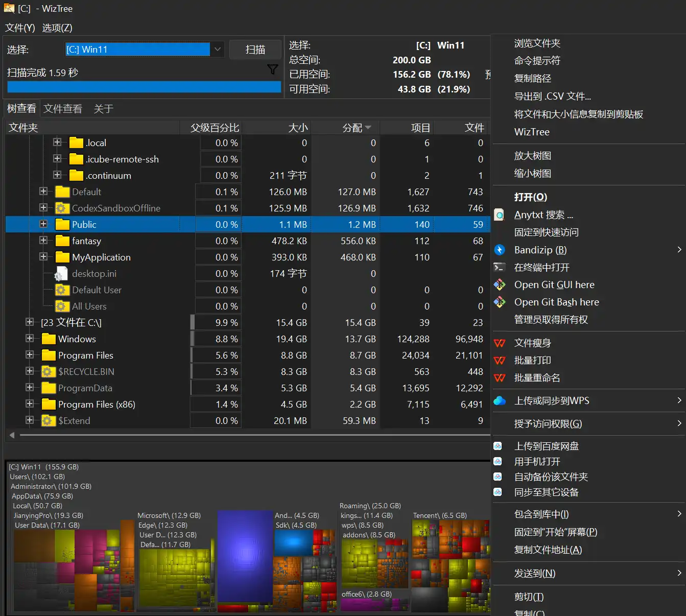Expand the Default folder node
Image resolution: width=686 pixels, height=616 pixels.
tap(43, 191)
